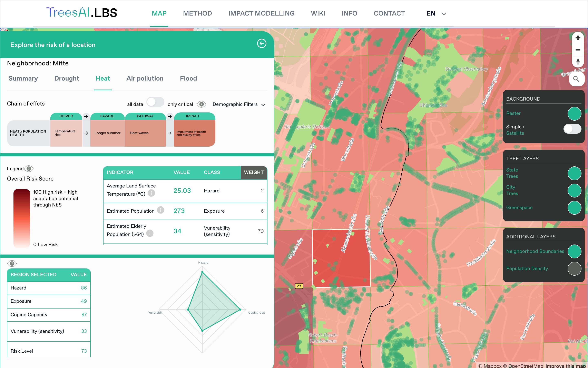This screenshot has height=368, width=588.
Task: Click the Overall Risk Score gradient bar
Action: point(22,218)
